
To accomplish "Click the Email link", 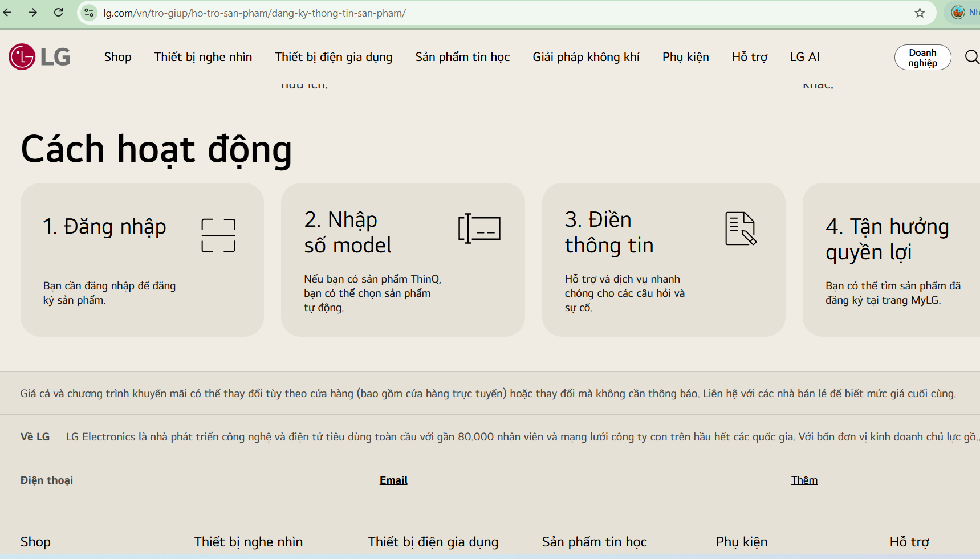I will coord(393,480).
